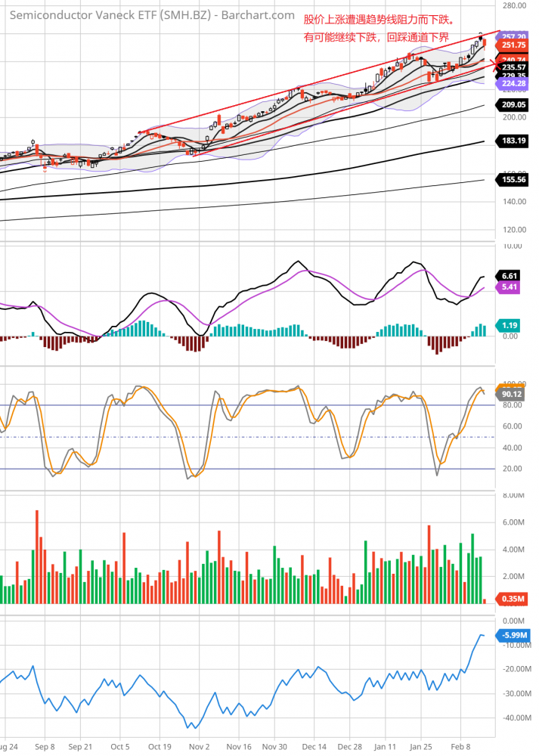Click the Nov 2 date on time axis
The height and width of the screenshot is (756, 539).
[199, 745]
